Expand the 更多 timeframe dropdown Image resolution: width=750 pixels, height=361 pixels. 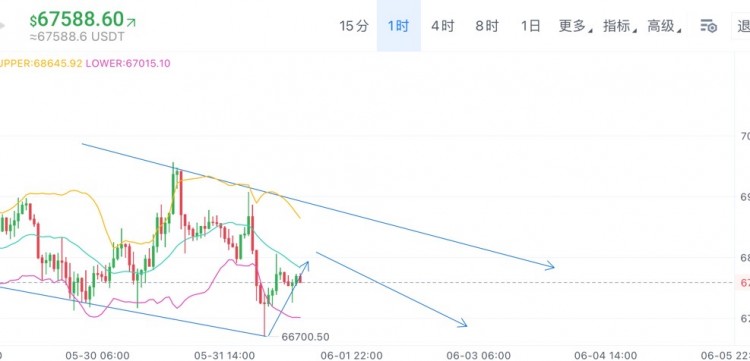tap(575, 26)
